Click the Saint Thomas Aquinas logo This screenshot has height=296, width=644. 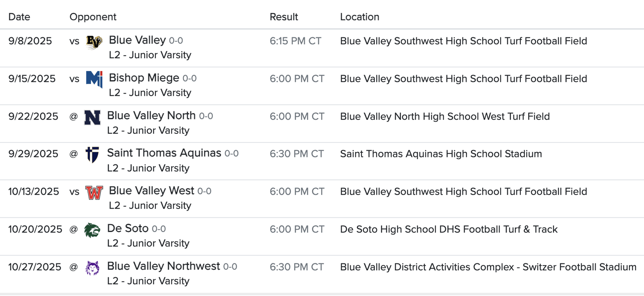coord(92,154)
